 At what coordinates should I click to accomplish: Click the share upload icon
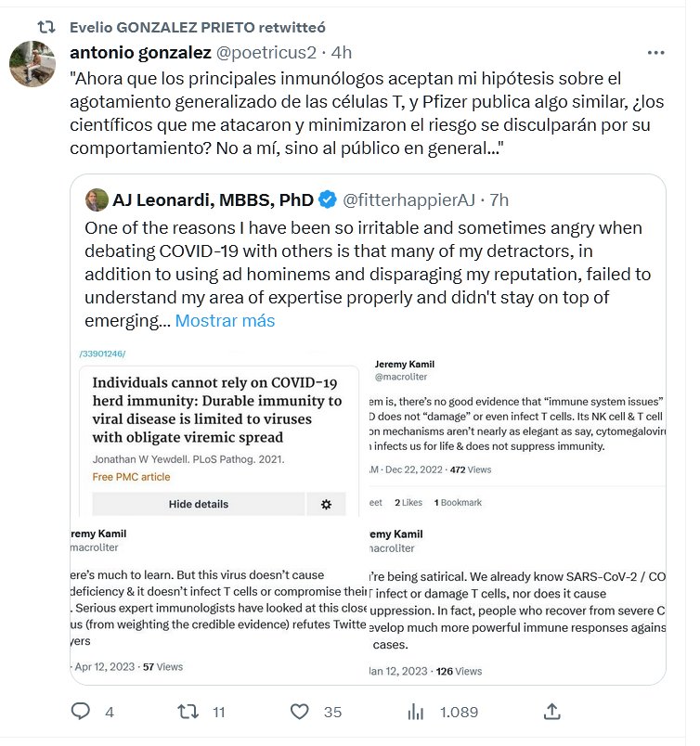[551, 712]
